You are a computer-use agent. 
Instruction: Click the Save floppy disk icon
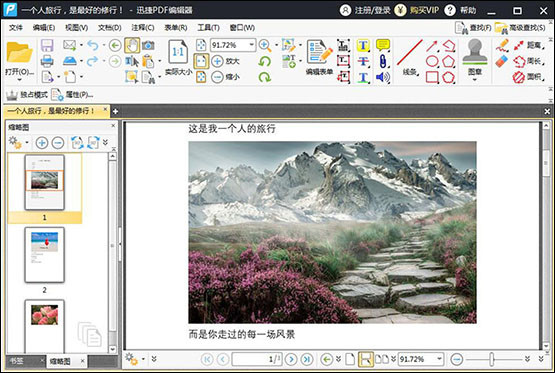(47, 46)
